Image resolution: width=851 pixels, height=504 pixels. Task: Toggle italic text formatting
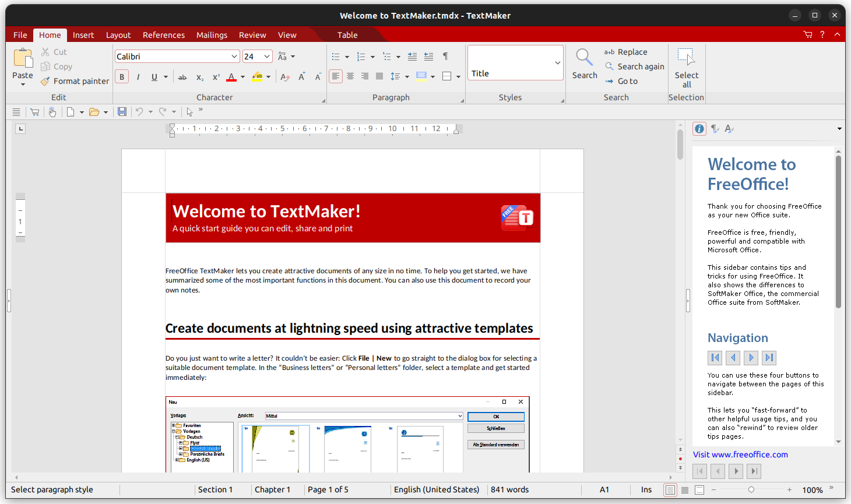pos(138,76)
